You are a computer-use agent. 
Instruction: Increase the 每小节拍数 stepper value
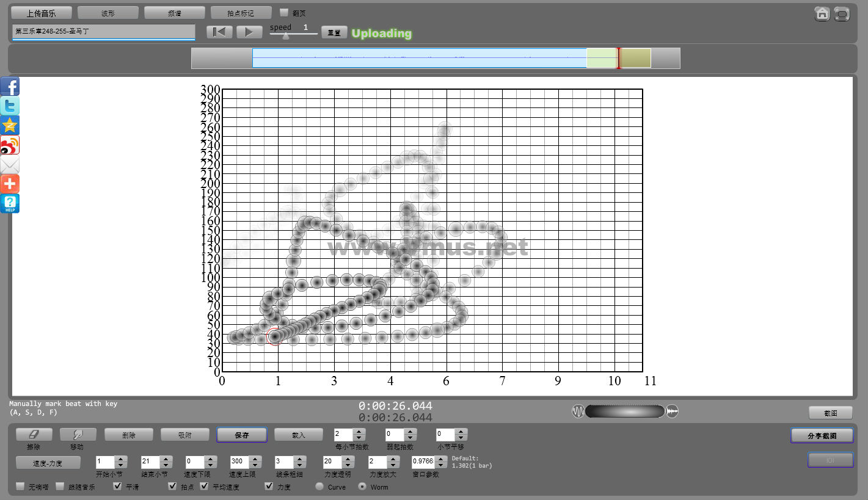pos(360,432)
